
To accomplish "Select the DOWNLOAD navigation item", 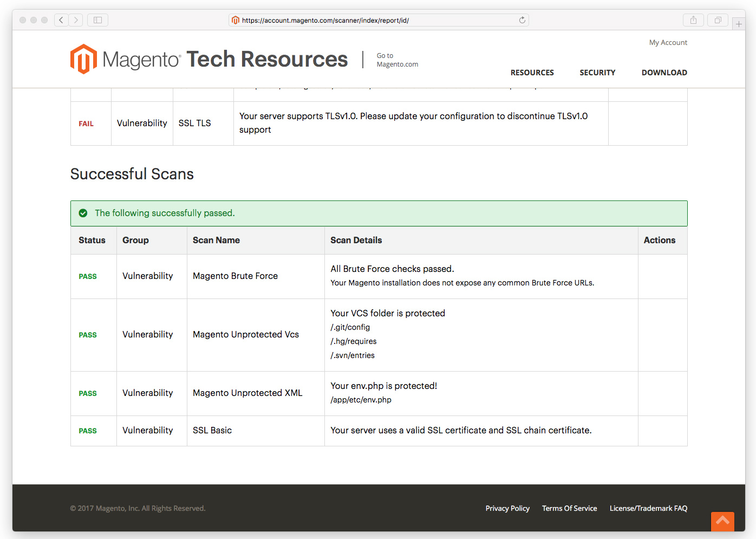I will [x=664, y=72].
